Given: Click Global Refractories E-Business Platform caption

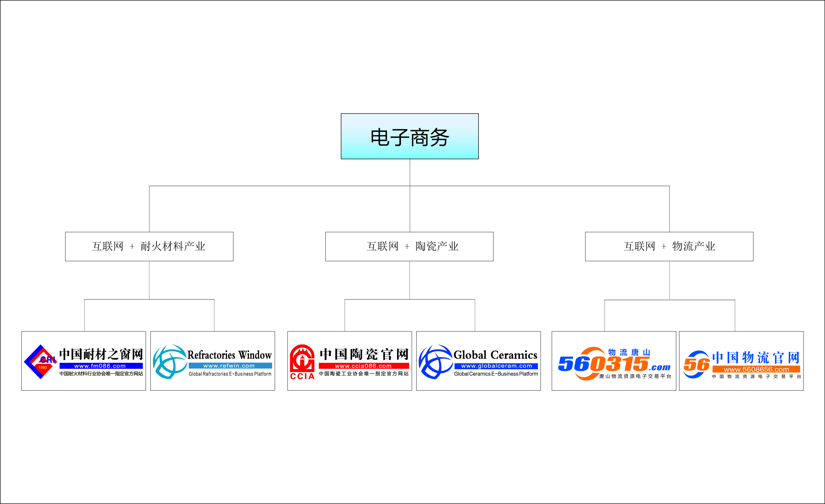Looking at the screenshot, I should [230, 374].
